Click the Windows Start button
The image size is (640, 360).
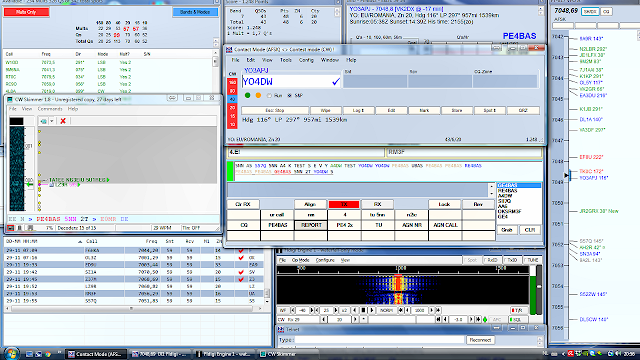click(10, 353)
